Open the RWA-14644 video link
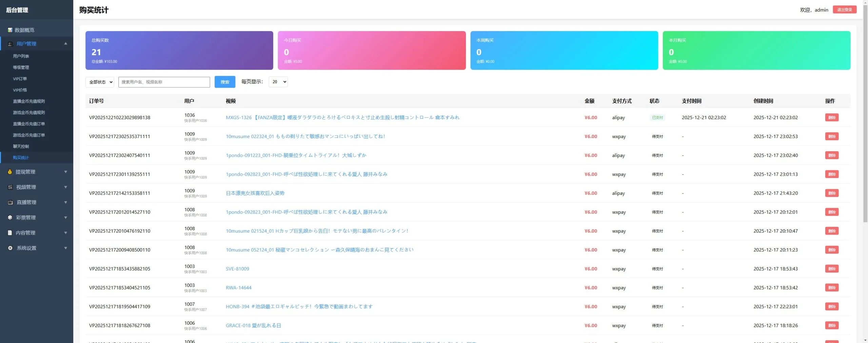Screen dimensions: 868x343 (239, 288)
